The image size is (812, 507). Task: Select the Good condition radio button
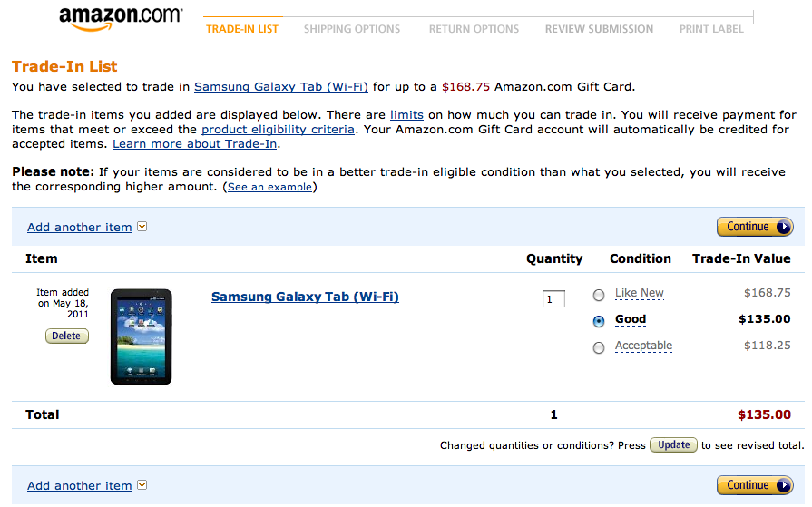tap(598, 321)
